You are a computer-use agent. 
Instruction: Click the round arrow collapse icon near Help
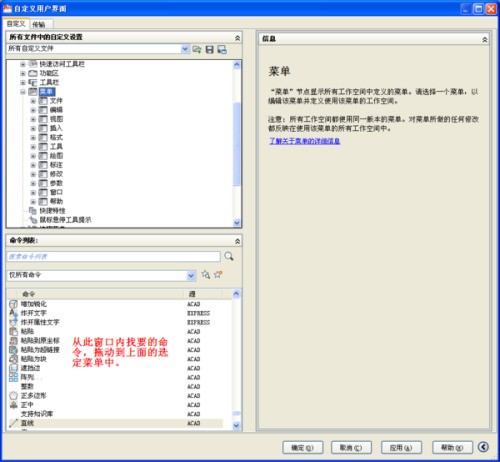pos(483,447)
